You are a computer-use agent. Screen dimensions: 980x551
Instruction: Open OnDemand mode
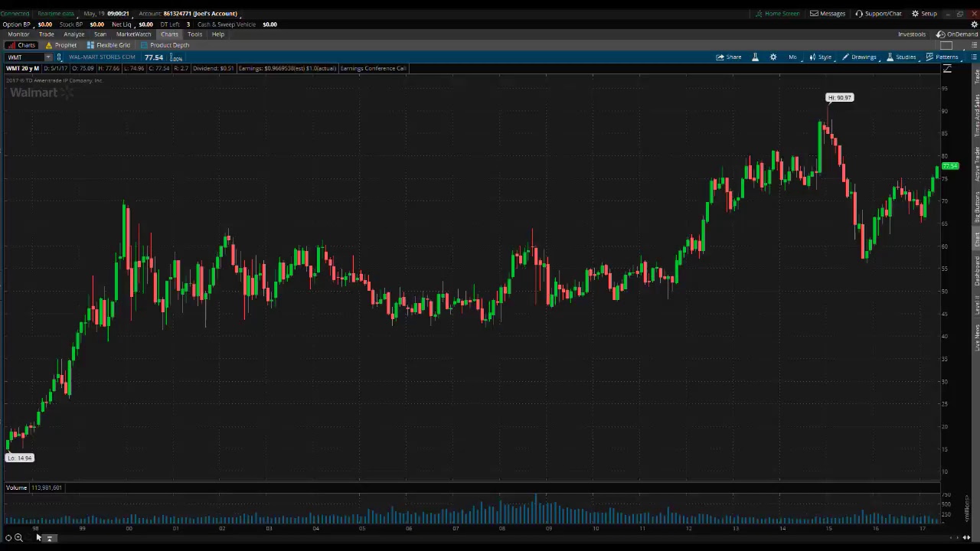(x=957, y=34)
